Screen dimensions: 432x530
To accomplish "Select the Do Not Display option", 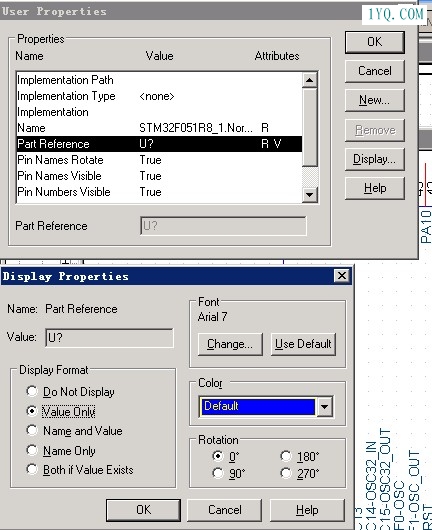I will tap(32, 391).
